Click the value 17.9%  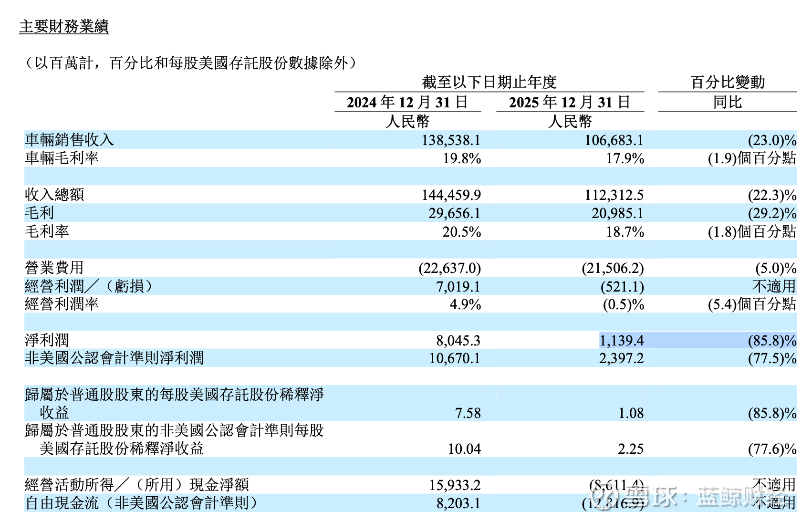625,158
